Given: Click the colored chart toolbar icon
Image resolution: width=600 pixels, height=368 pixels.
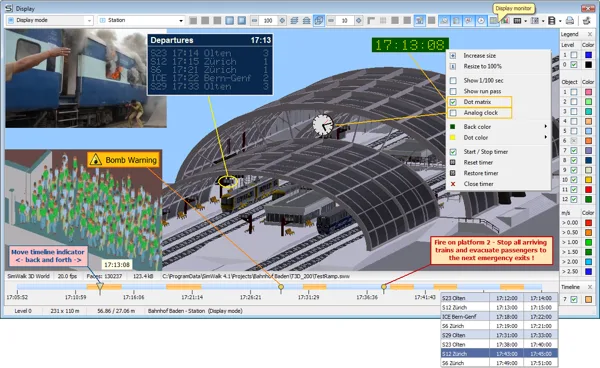Looking at the screenshot, I should click(505, 21).
